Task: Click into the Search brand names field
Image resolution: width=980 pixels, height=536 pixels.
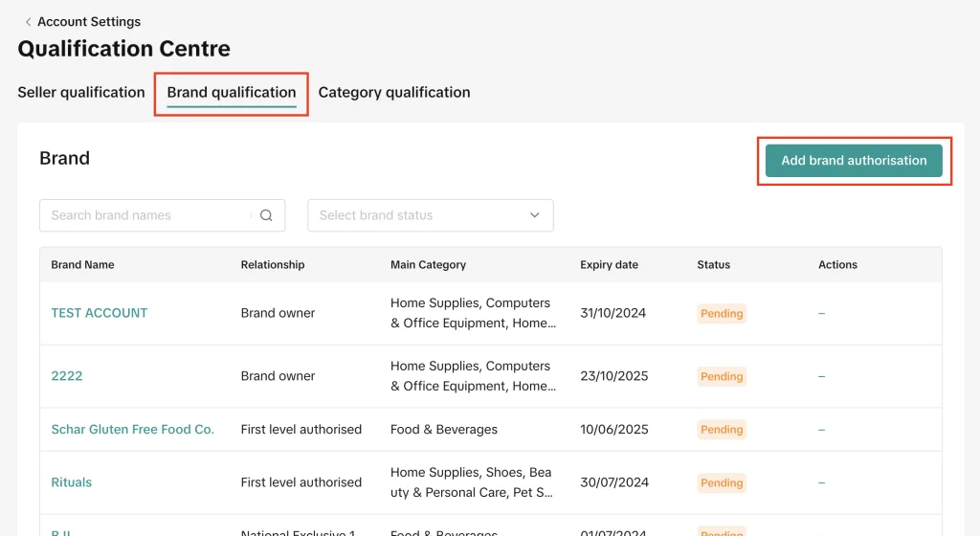Action: (148, 215)
